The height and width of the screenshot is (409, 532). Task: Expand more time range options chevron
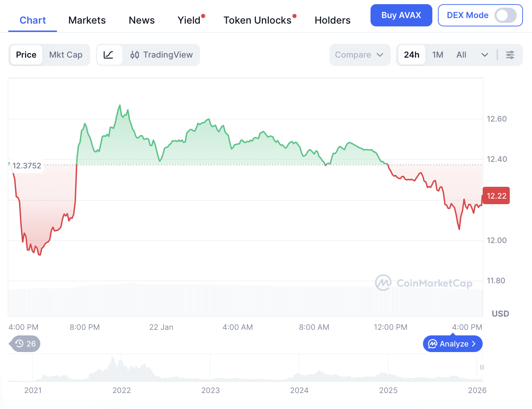click(x=485, y=55)
